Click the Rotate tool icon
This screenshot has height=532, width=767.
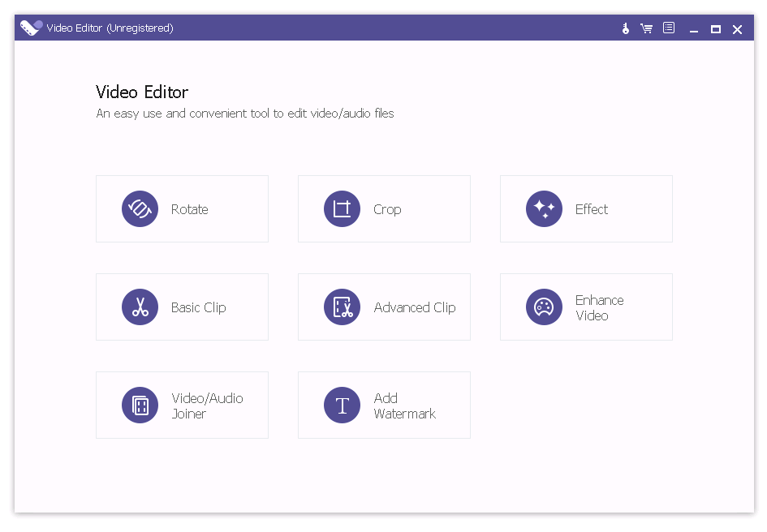pyautogui.click(x=140, y=209)
